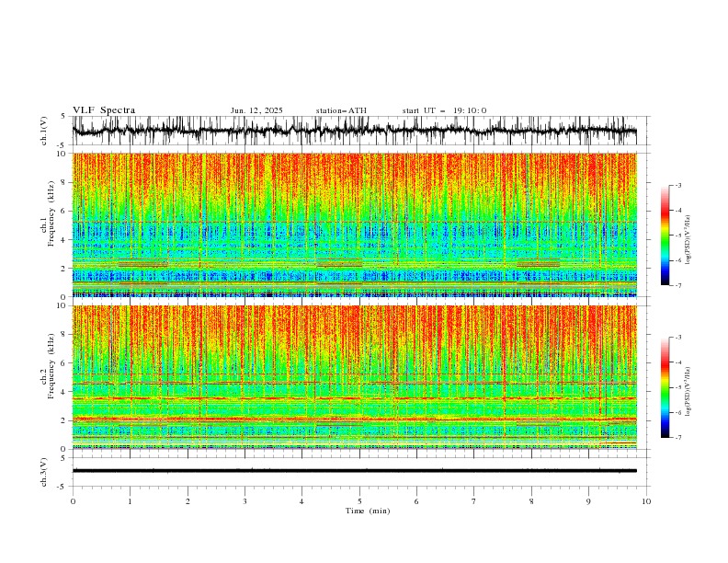The width and height of the screenshot is (728, 563).
Task: Click the "-3" label on ch.1 colorbar
Action: pos(677,185)
